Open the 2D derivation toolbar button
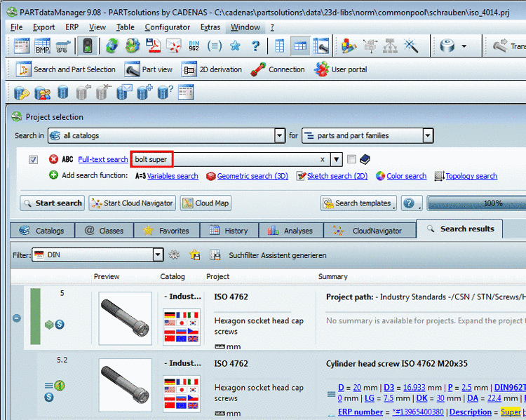This screenshot has height=420, width=526. (212, 69)
